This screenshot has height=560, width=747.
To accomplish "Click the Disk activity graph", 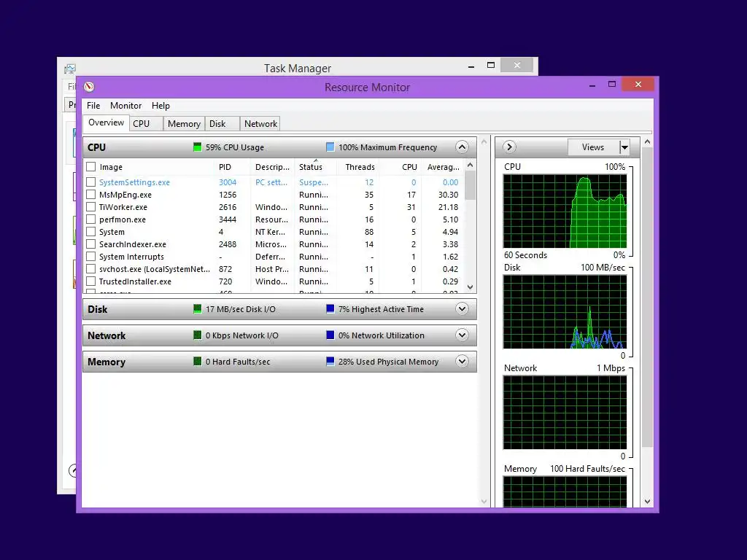I will 565,311.
